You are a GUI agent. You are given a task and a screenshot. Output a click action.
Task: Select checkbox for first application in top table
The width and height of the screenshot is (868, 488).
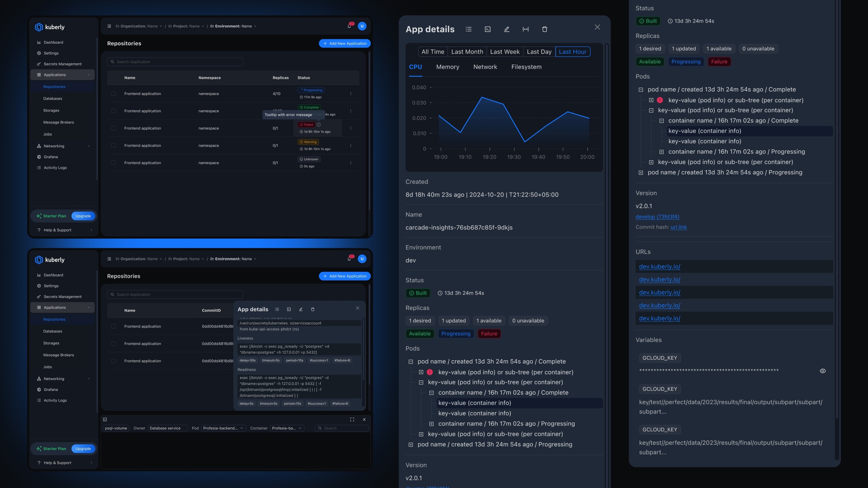[114, 94]
